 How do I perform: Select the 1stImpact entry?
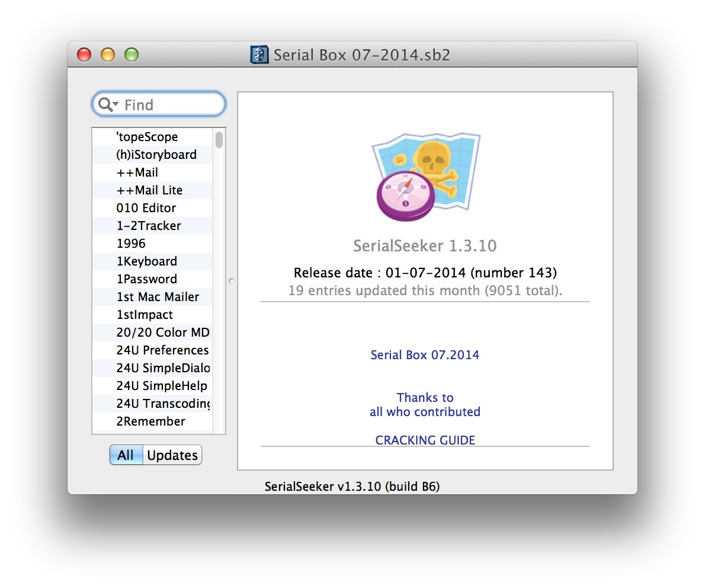coord(152,315)
